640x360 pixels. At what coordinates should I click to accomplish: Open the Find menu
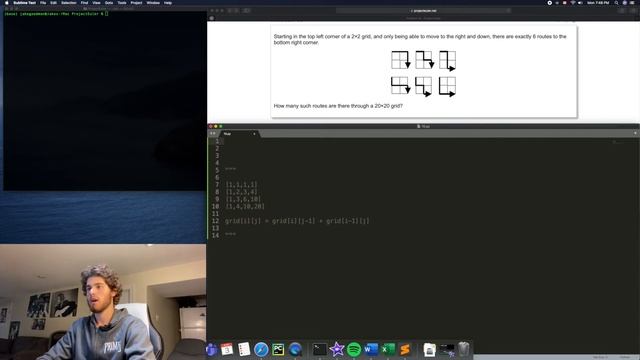point(84,3)
